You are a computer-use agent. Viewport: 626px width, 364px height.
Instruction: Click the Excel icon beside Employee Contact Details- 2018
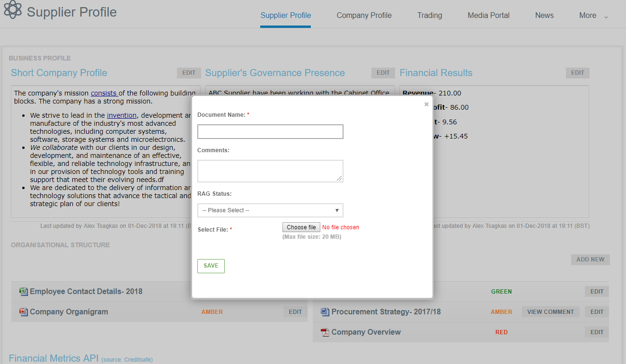[x=24, y=291]
